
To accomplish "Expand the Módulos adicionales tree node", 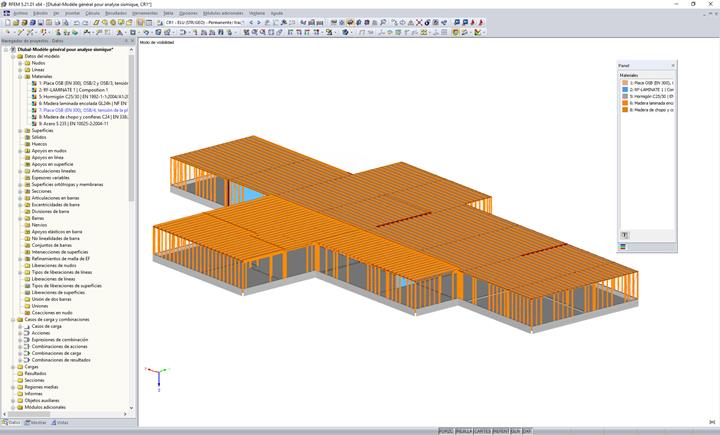I will 13,407.
